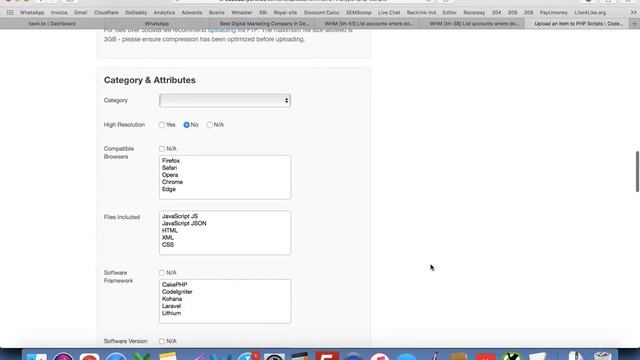Select Opera in Compatible Browsers list
This screenshot has height=360, width=640.
pos(170,175)
